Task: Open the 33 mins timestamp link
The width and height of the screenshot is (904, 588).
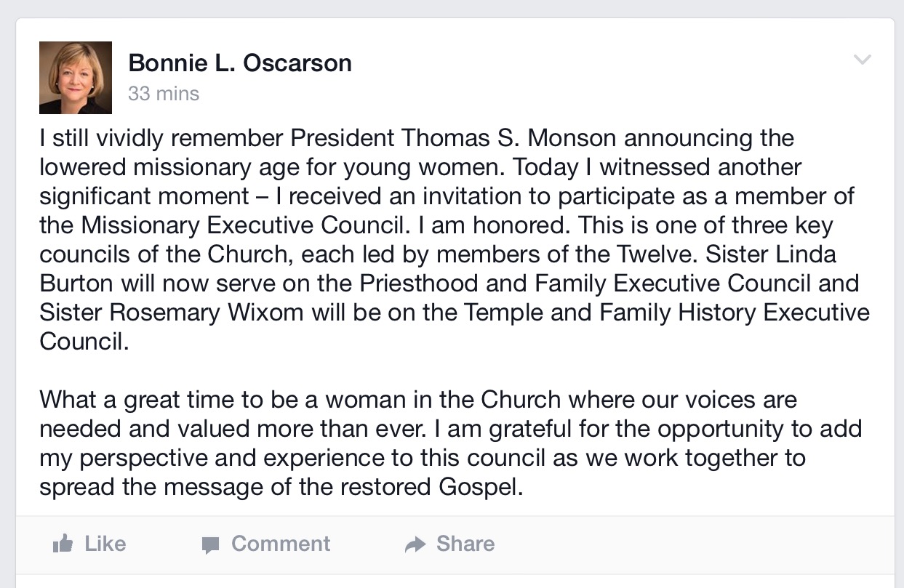Action: pyautogui.click(x=164, y=94)
